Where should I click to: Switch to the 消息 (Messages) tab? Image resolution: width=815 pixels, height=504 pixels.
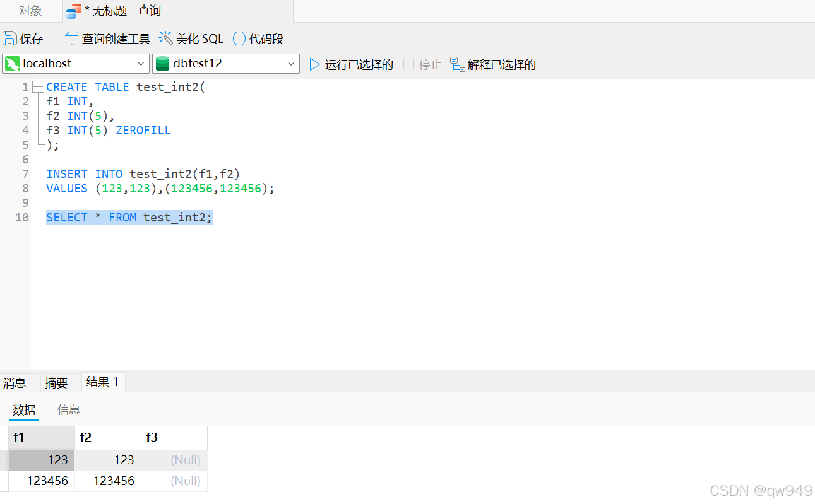point(15,382)
